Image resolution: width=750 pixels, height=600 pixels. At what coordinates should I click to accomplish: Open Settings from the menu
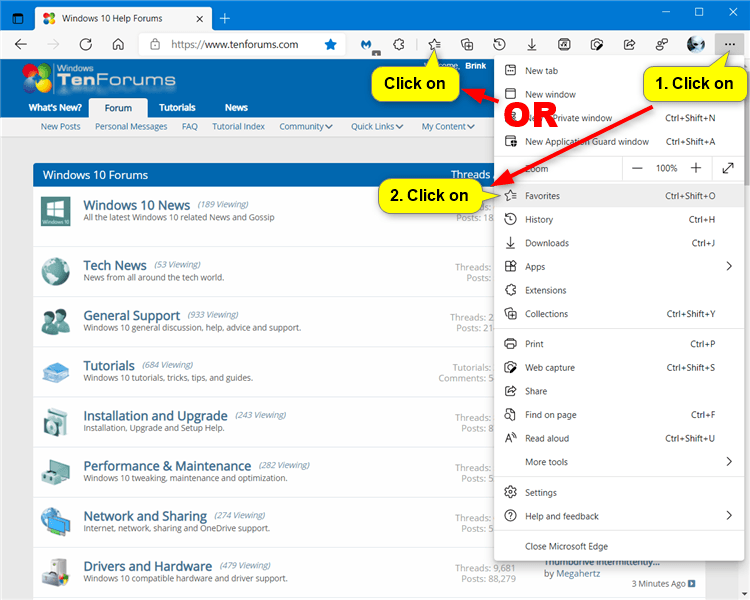(x=619, y=492)
